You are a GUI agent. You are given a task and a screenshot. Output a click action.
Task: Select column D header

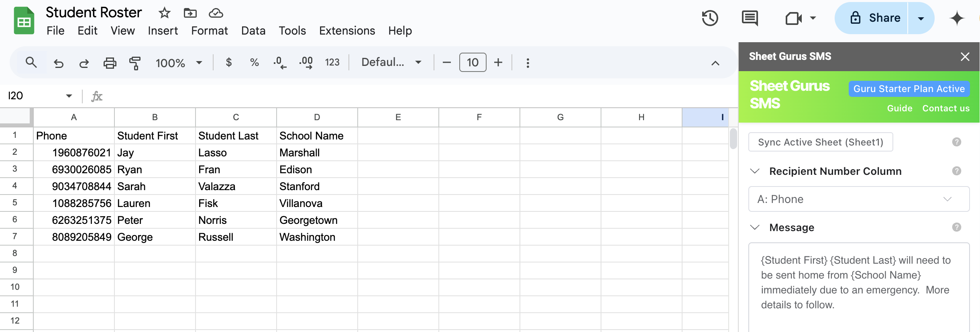coord(317,117)
